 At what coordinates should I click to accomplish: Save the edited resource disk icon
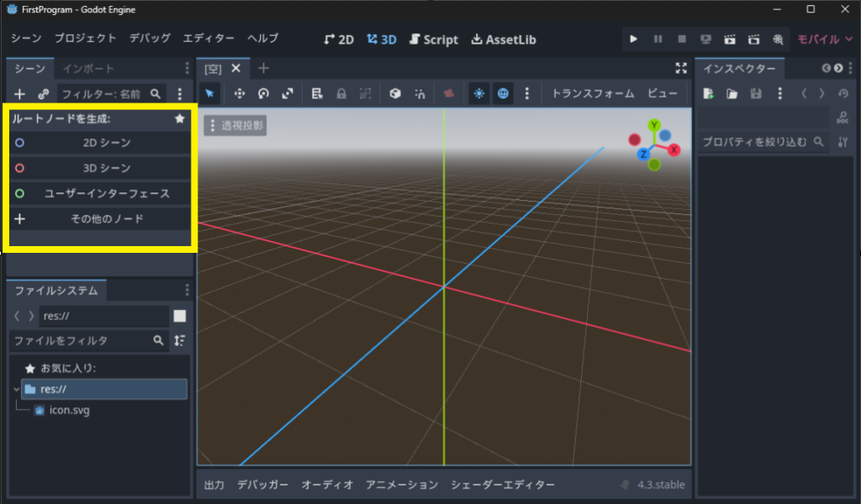tap(756, 94)
